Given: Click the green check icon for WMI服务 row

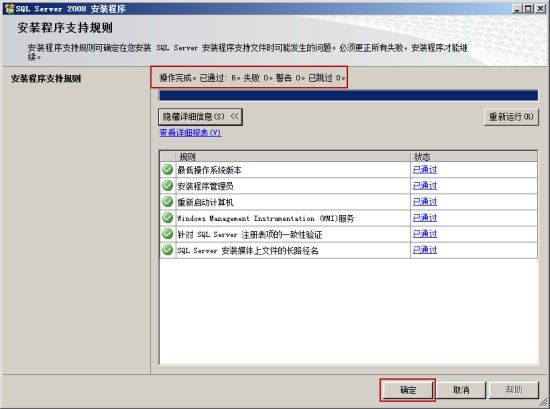Looking at the screenshot, I should [x=168, y=218].
